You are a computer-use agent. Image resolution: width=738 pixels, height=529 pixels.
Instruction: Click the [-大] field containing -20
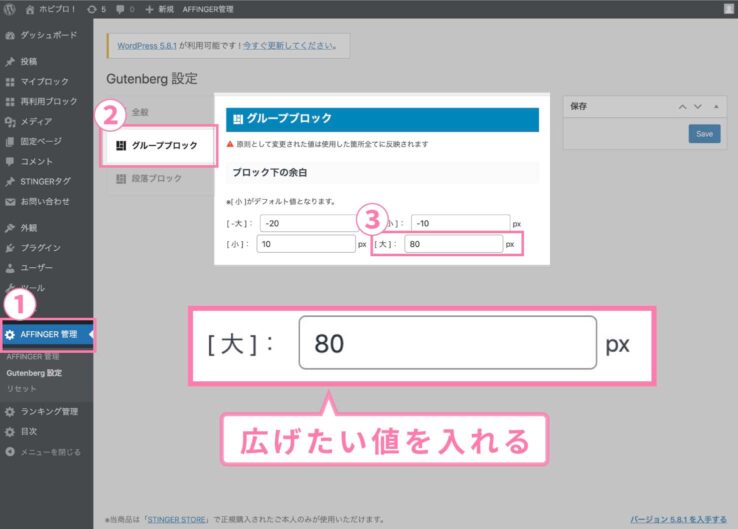[311, 224]
